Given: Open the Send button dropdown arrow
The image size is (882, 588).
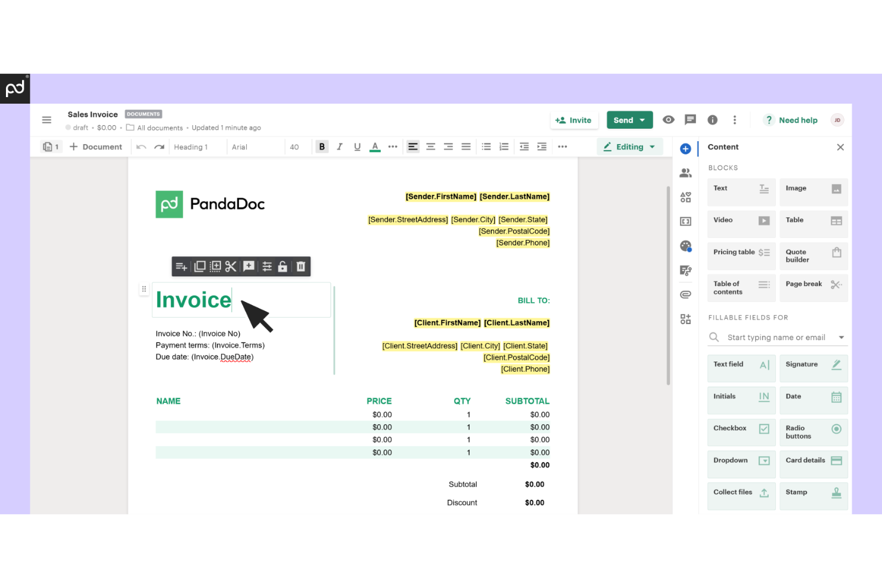Looking at the screenshot, I should (x=642, y=120).
